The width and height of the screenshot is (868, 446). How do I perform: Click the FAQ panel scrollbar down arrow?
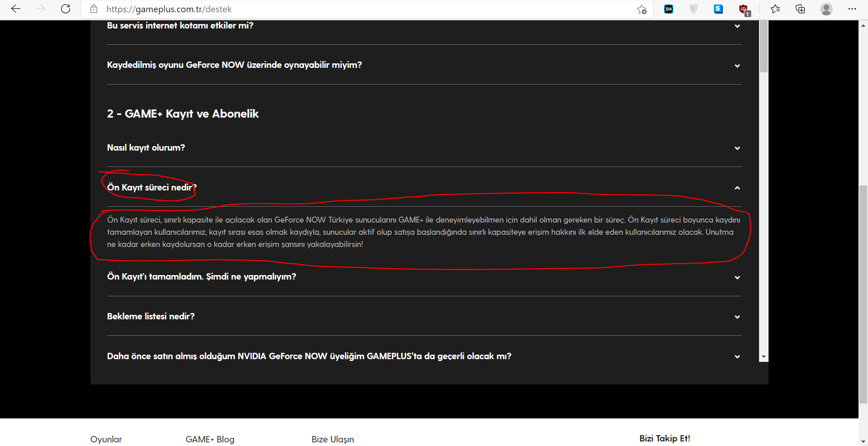click(x=764, y=357)
